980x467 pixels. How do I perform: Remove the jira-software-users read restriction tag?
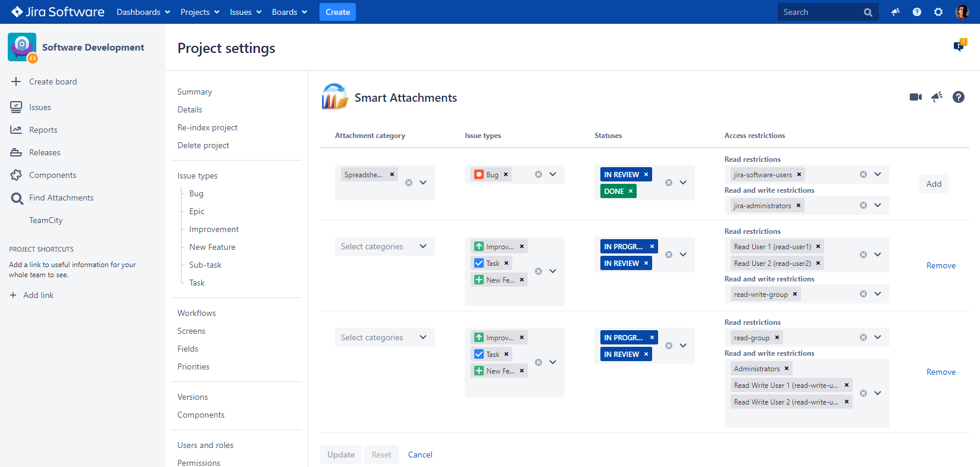(799, 174)
